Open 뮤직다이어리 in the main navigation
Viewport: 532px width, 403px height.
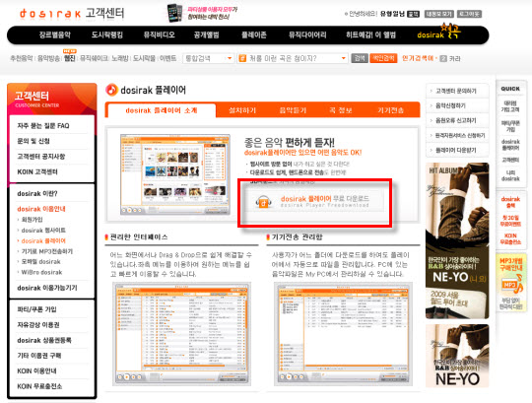pyautogui.click(x=307, y=34)
